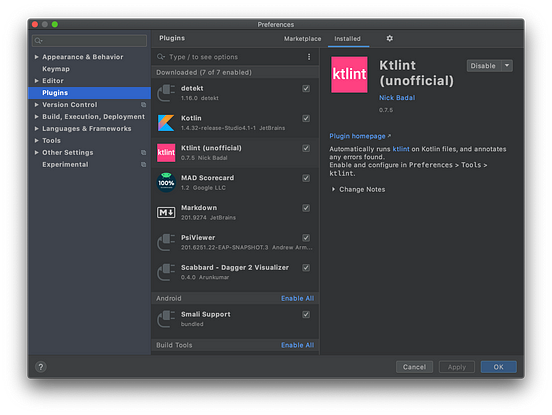This screenshot has height=415, width=552.
Task: Focus the settings search field
Action: click(89, 41)
